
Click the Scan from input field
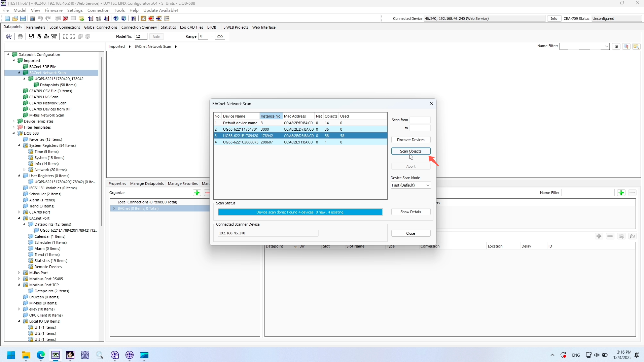coord(420,120)
